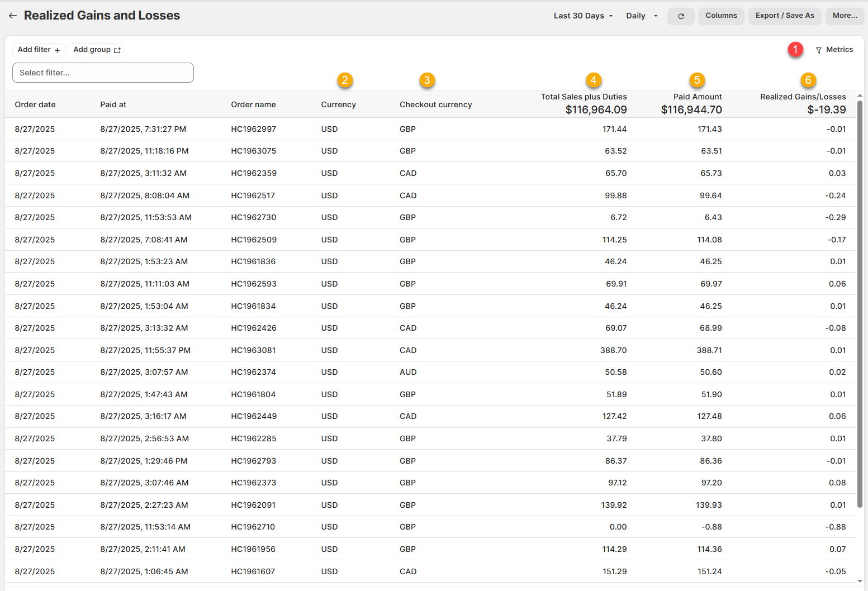
Task: Click the red annotation marker 1
Action: (795, 50)
